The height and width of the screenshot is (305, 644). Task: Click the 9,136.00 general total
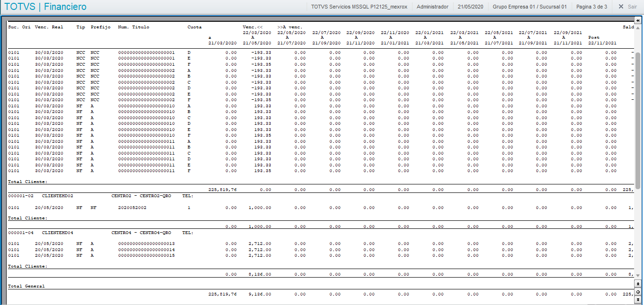tap(260, 294)
